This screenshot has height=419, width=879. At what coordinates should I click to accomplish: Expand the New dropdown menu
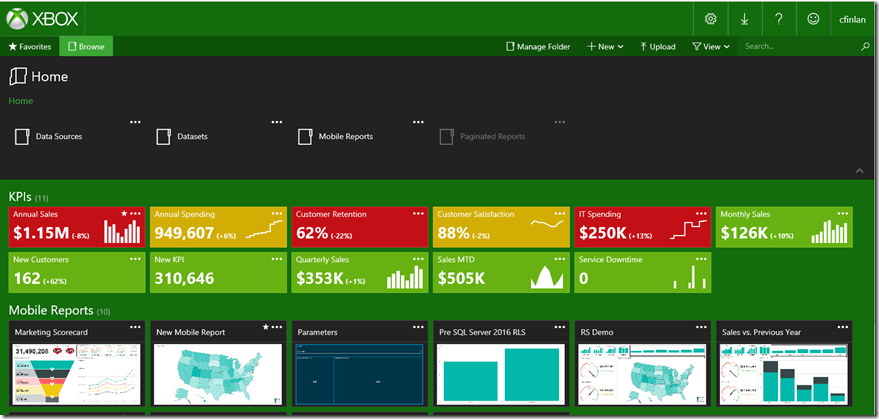tap(605, 47)
